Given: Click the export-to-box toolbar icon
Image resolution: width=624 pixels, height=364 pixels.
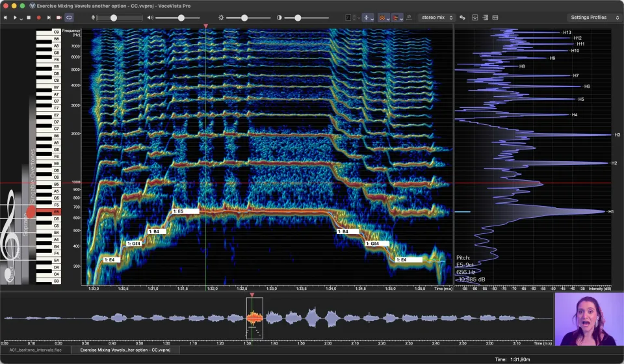Looking at the screenshot, I should click(x=474, y=18).
